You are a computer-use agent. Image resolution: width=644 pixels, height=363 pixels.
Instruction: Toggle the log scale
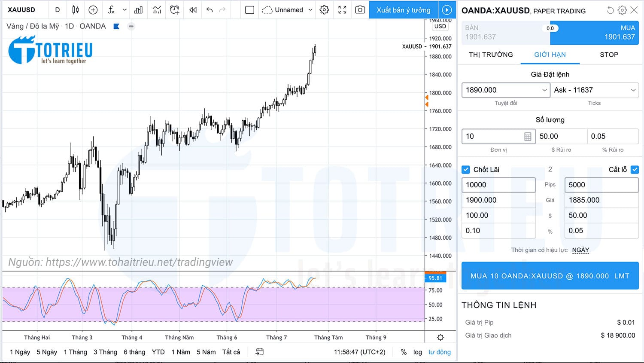point(418,352)
